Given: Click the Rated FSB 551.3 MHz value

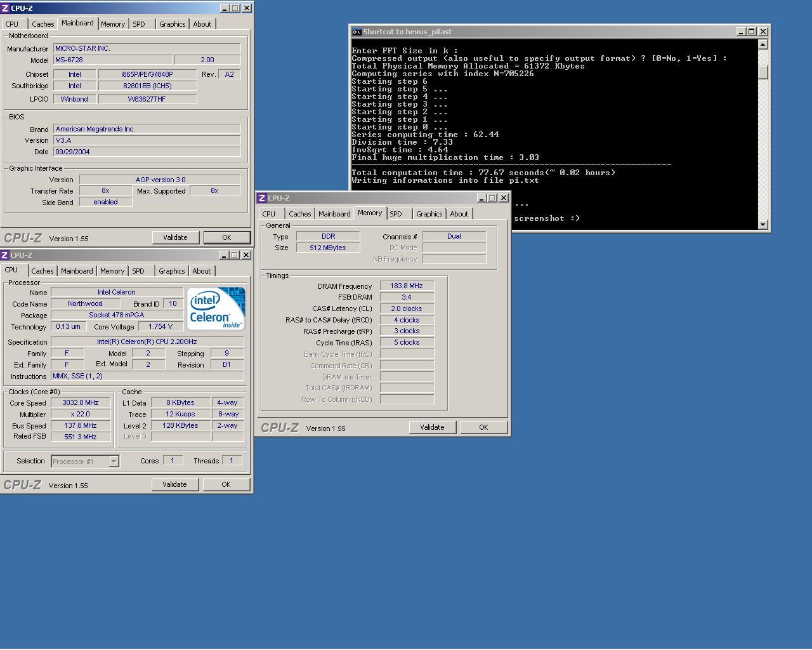Looking at the screenshot, I should [x=81, y=437].
